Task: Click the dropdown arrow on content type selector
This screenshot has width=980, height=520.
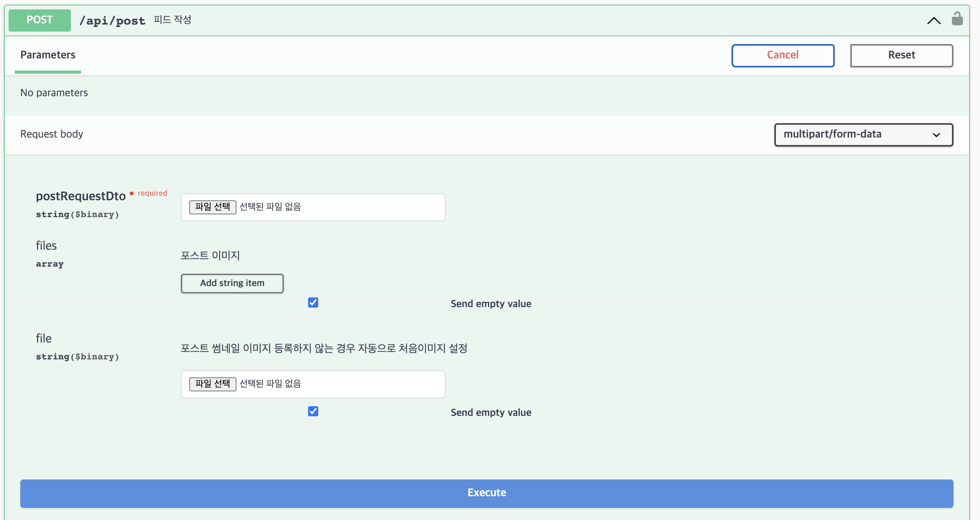Action: pos(936,135)
